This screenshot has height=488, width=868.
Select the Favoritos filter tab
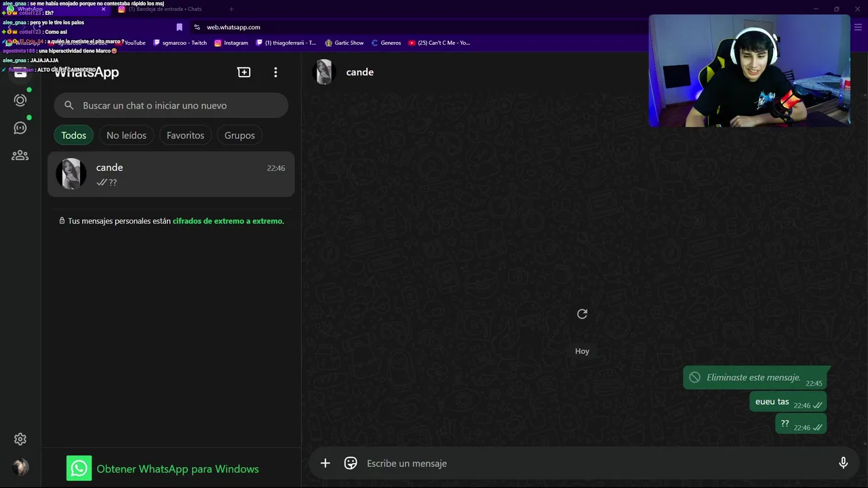click(185, 135)
